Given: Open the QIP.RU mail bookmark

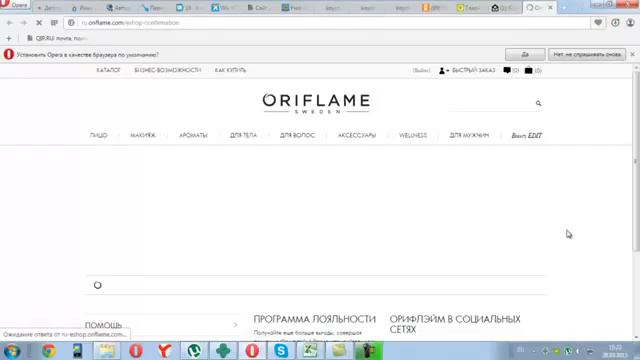Looking at the screenshot, I should (57, 38).
